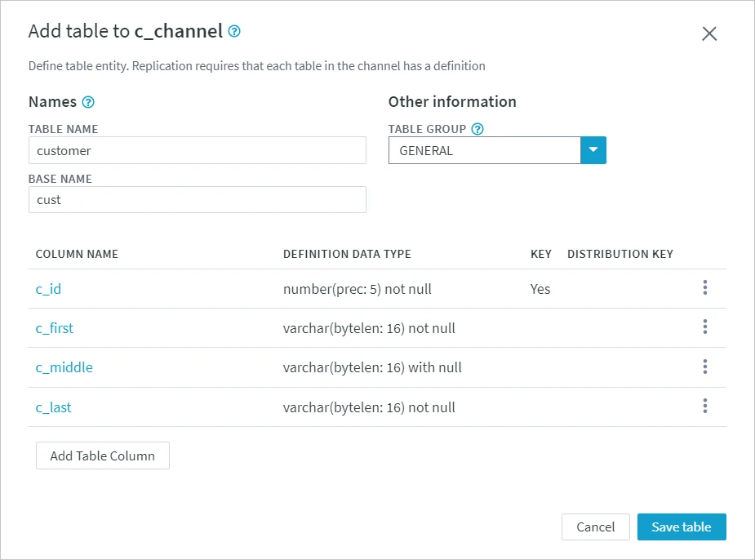Screen dimensions: 755x560
Task: Open the actions menu for c_last row
Action: tap(704, 406)
